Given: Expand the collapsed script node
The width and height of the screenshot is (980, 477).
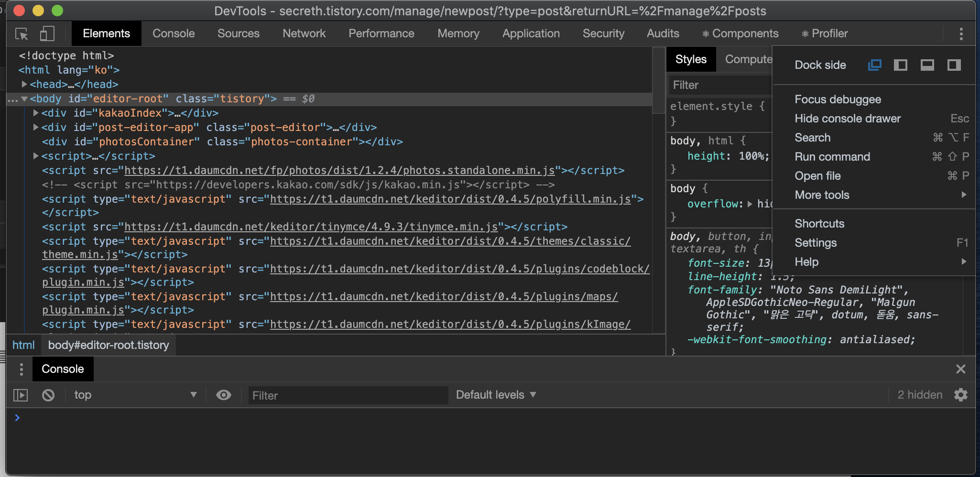Looking at the screenshot, I should coord(35,156).
